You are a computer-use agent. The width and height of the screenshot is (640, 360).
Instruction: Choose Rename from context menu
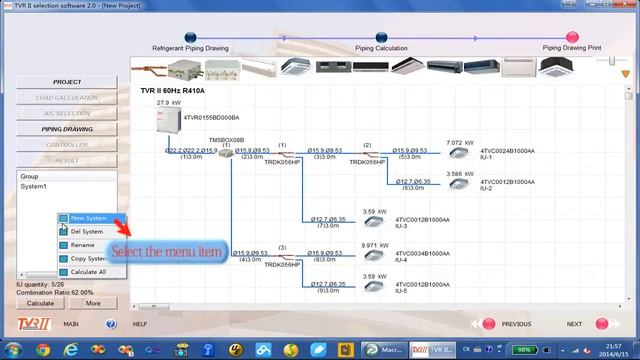(x=92, y=245)
